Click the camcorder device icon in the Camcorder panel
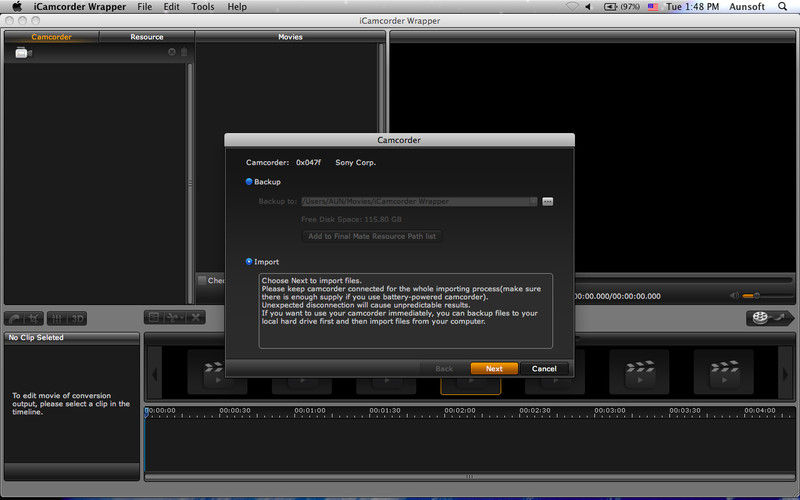The height and width of the screenshot is (500, 800). tap(23, 53)
